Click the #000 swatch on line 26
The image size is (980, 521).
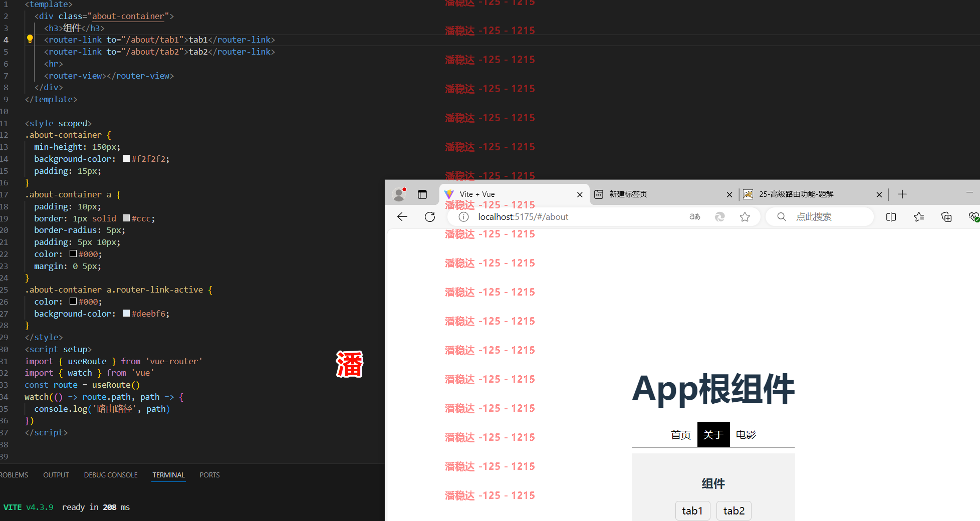[73, 301]
